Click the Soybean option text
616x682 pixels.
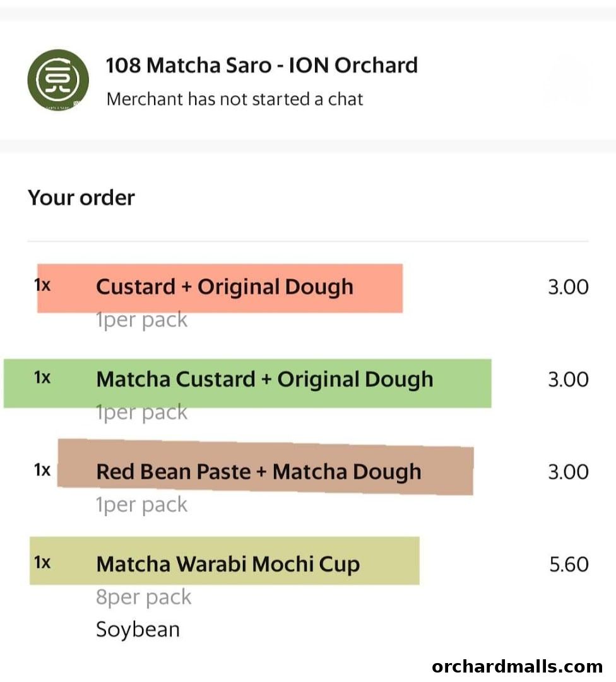(x=138, y=630)
